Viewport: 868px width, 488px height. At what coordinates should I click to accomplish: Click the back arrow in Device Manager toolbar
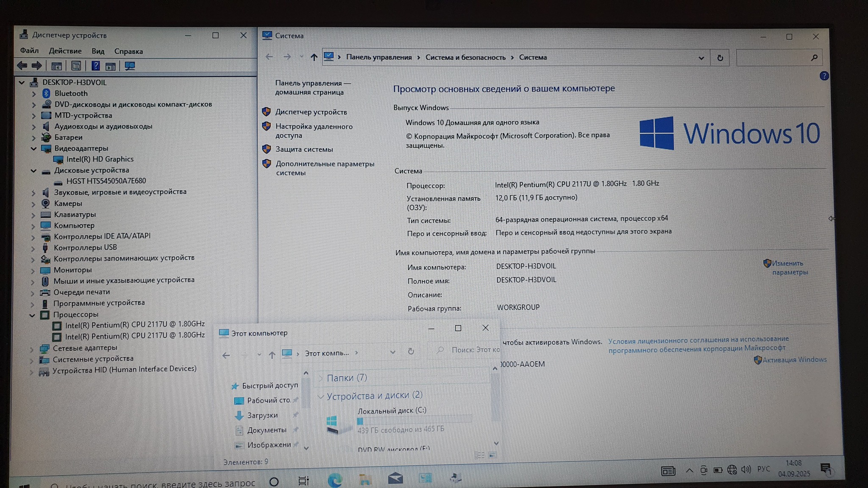pos(22,66)
